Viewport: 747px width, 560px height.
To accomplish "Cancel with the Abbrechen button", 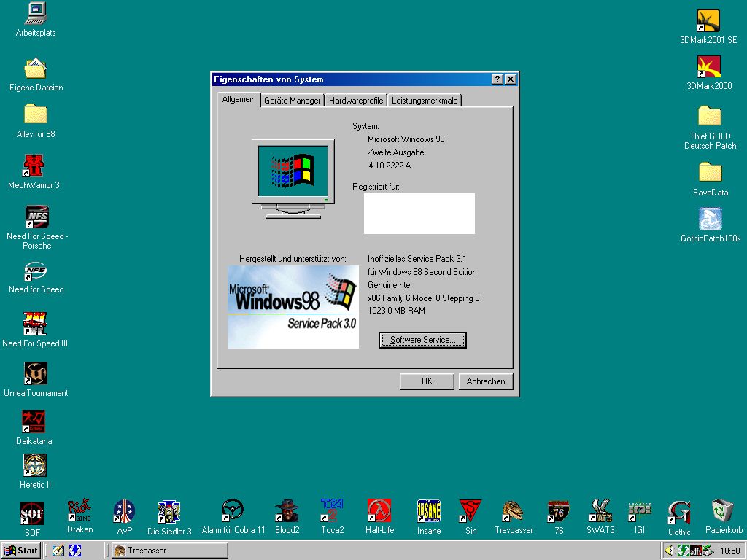I will tap(486, 381).
